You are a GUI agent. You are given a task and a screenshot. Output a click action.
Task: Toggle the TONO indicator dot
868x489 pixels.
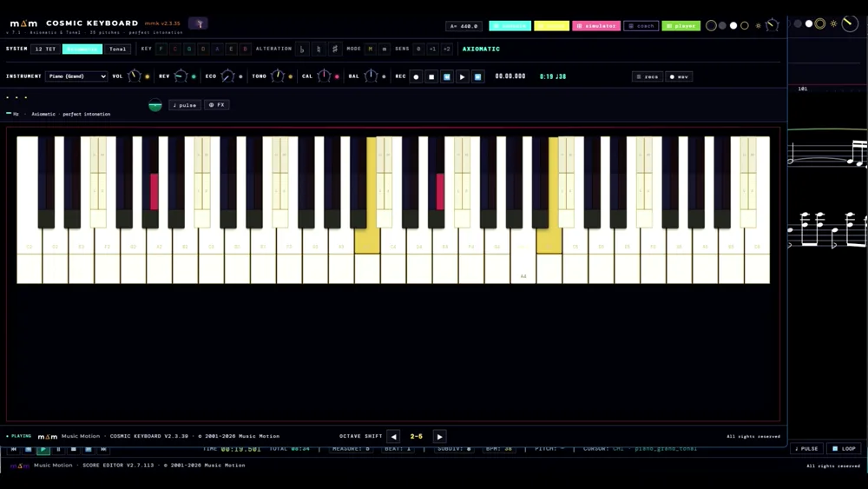(291, 76)
